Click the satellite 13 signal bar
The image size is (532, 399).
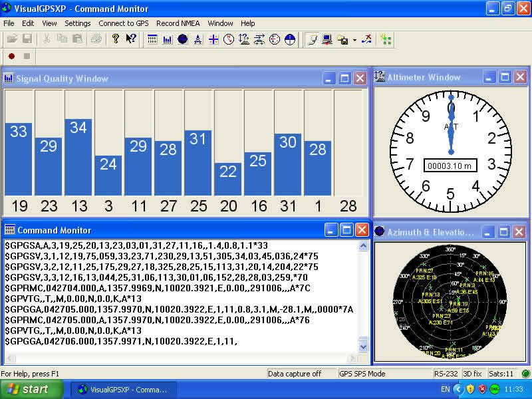tap(78, 157)
